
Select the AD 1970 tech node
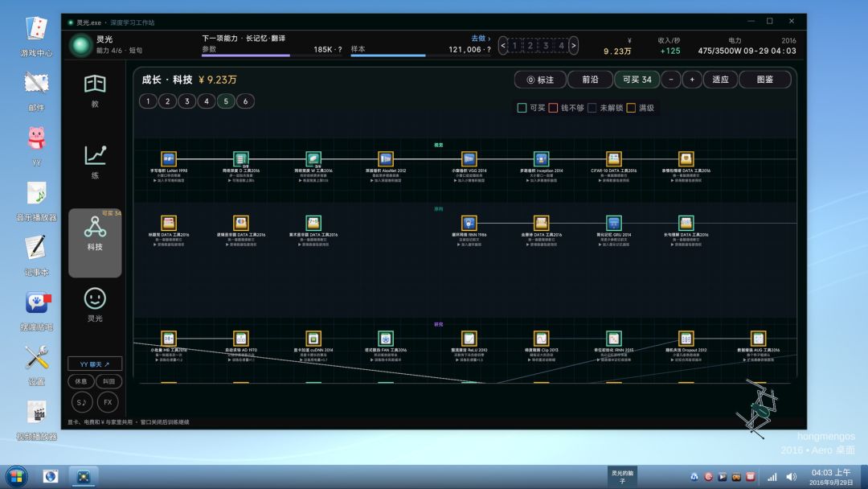[241, 339]
